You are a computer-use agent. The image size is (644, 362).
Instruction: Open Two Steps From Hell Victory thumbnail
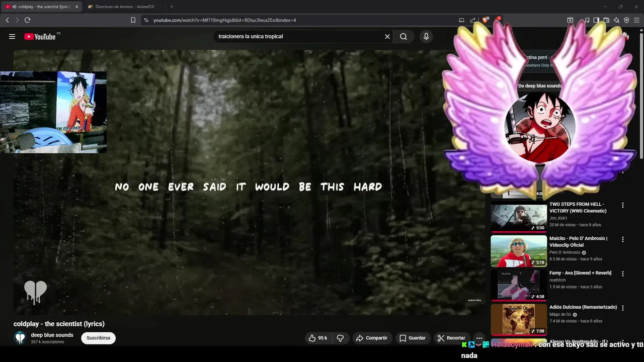point(519,217)
